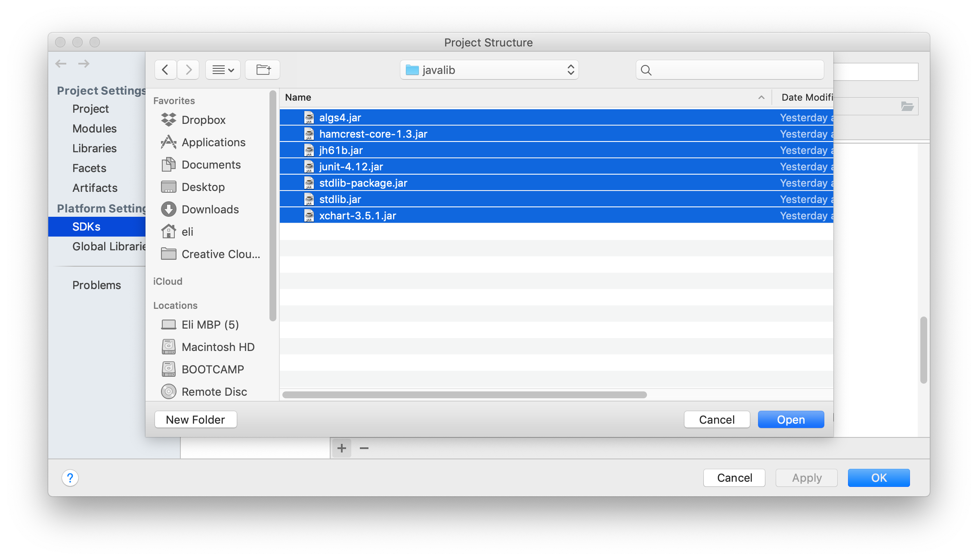Image resolution: width=978 pixels, height=560 pixels.
Task: Open BOOTCAMP volume
Action: click(203, 369)
